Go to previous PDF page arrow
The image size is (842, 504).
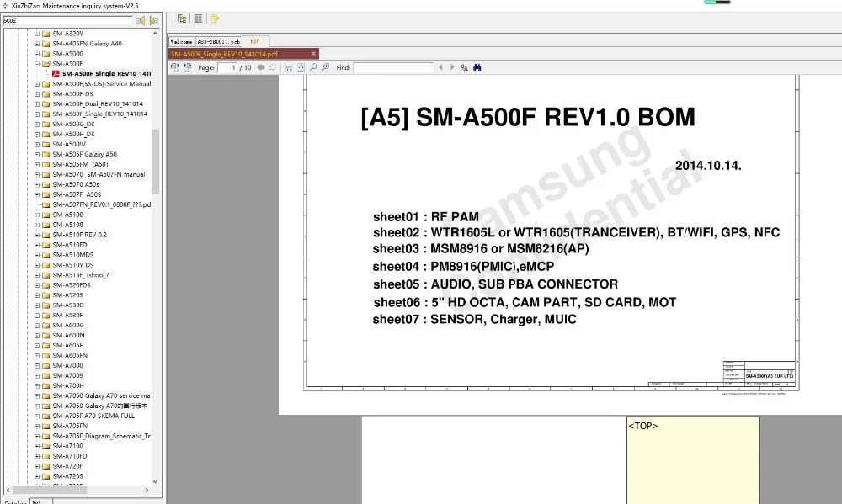tap(261, 67)
